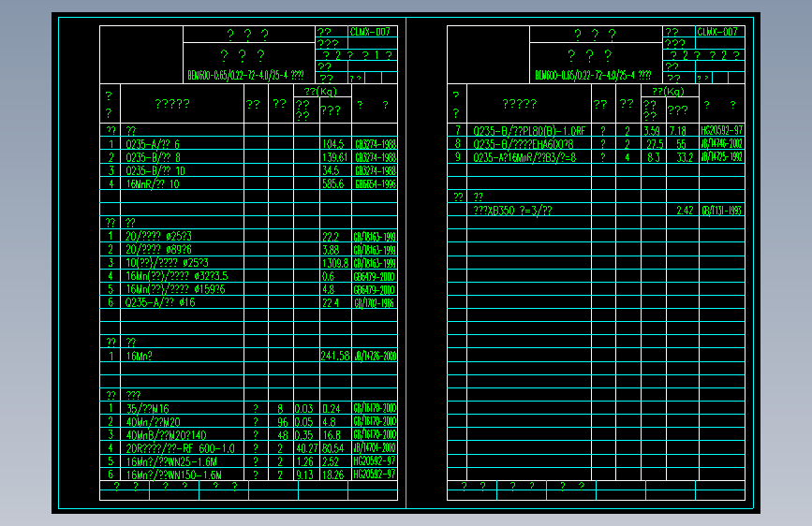
Task: Click the unit weight "1.26"
Action: pyautogui.click(x=304, y=461)
